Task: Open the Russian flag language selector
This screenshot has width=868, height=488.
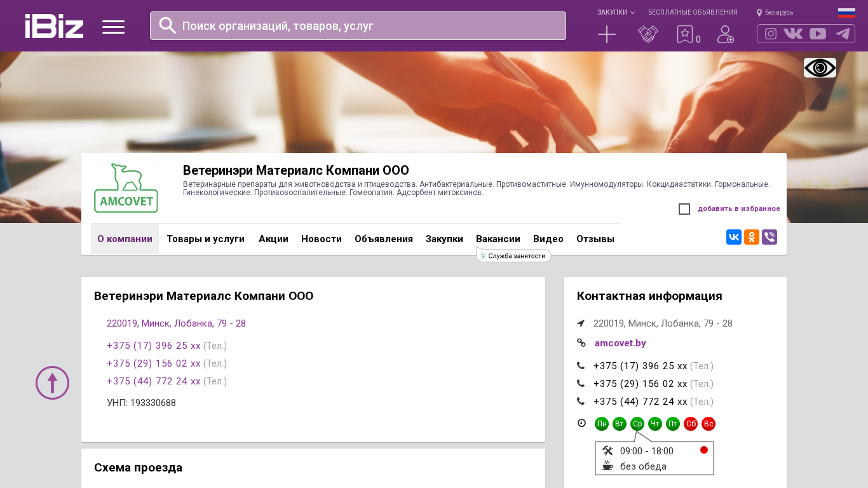Action: point(846,13)
